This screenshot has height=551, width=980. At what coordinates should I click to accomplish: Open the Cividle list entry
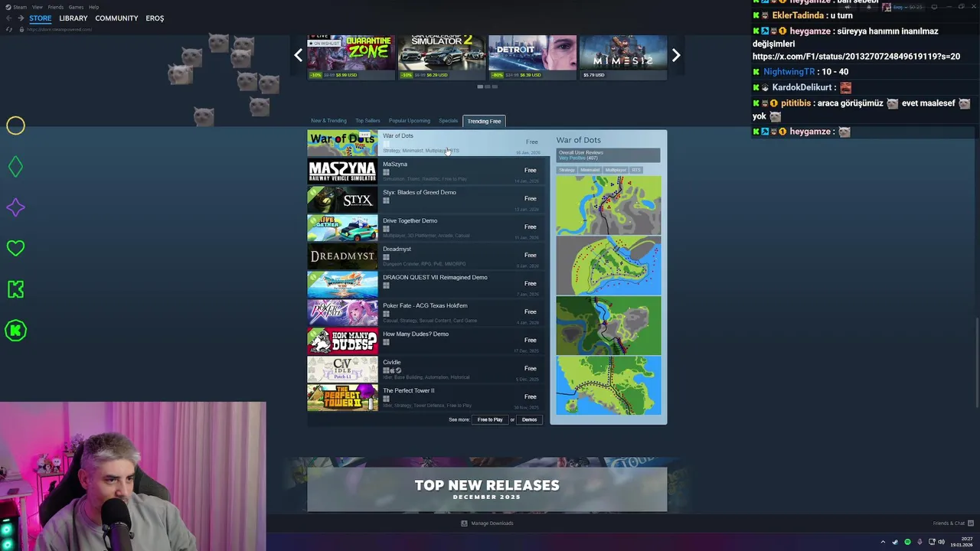point(426,370)
